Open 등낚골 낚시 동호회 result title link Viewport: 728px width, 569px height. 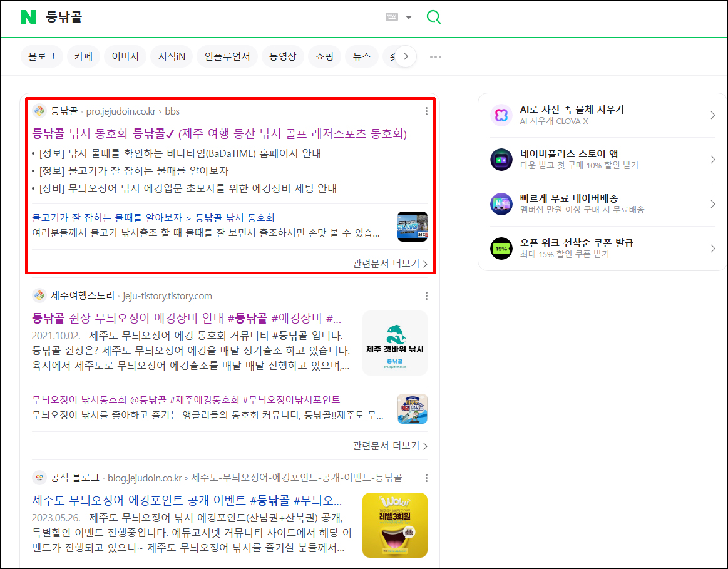pos(219,134)
